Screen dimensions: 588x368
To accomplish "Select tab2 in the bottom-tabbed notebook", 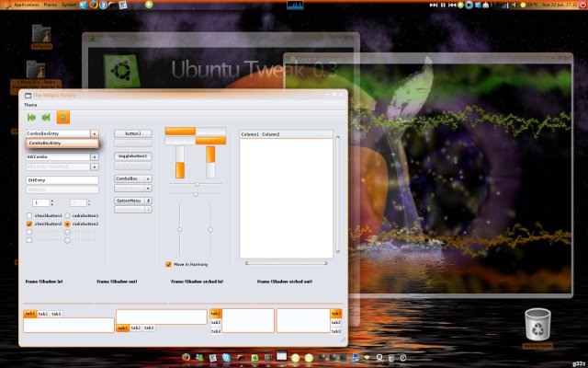I will click(136, 328).
